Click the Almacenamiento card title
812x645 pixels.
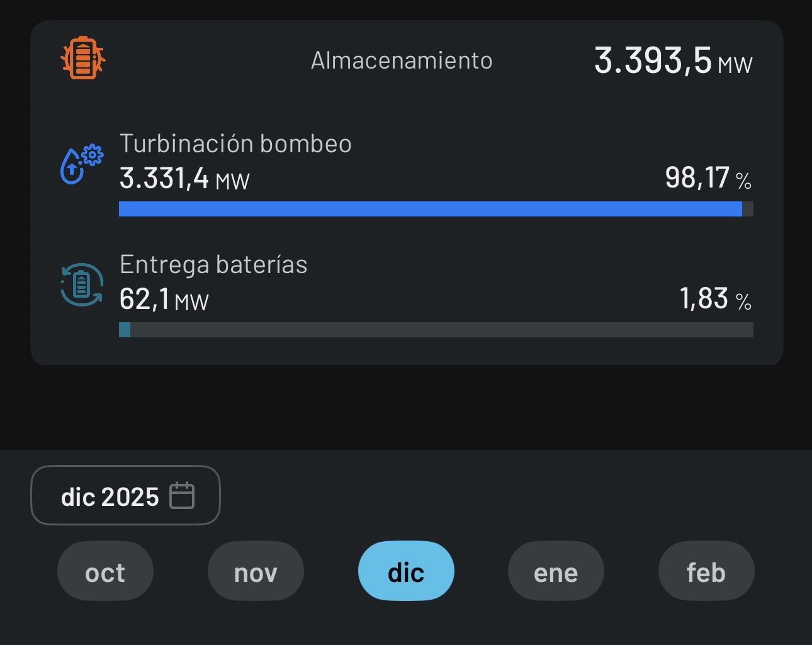coord(402,60)
